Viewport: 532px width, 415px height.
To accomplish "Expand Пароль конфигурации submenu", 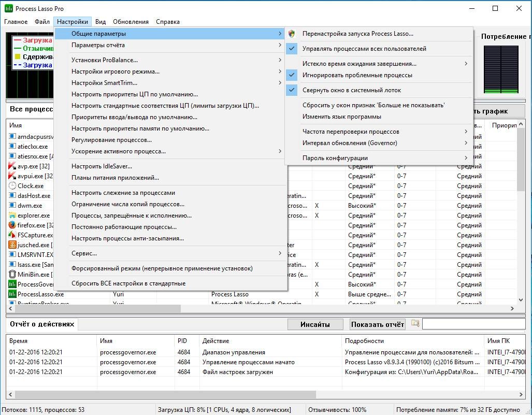I will click(x=379, y=158).
